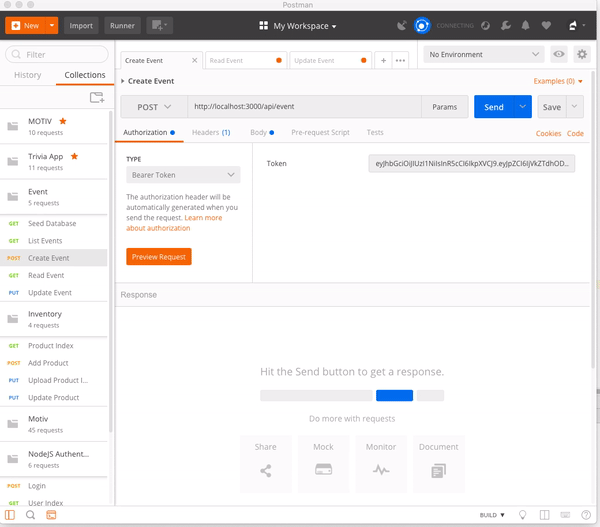The width and height of the screenshot is (600, 527).
Task: Click the blue sync status icon
Action: coord(422,26)
